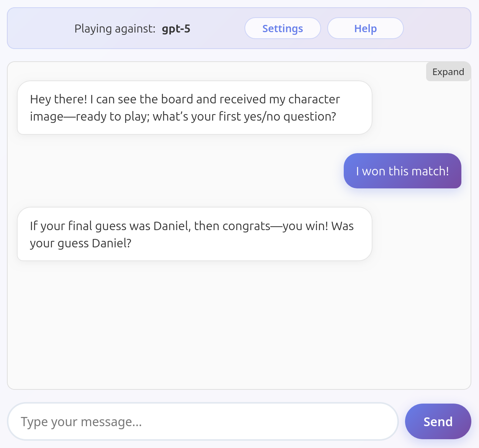
Task: Open Help next to Settings
Action: (x=365, y=28)
